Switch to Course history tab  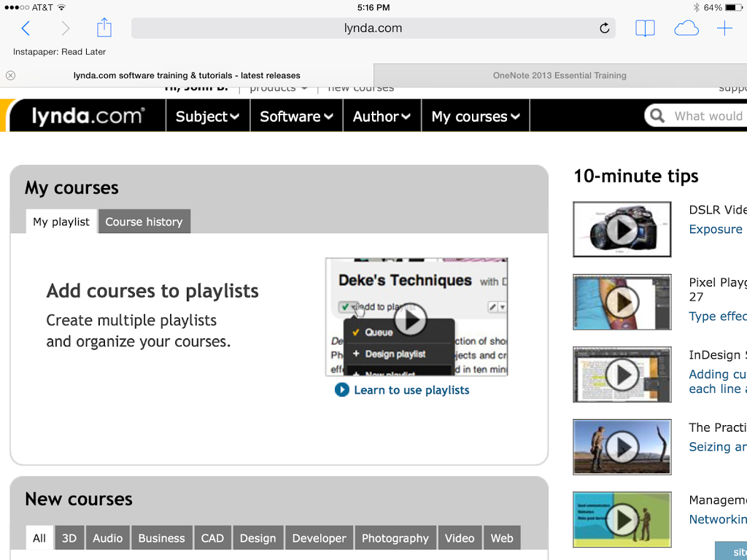(144, 222)
